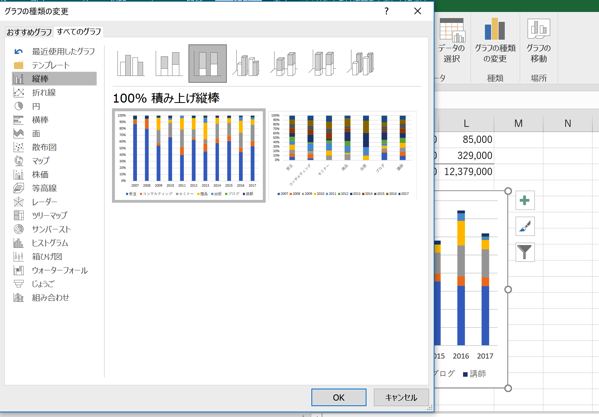Select the stacked column chart subtype icon

169,64
